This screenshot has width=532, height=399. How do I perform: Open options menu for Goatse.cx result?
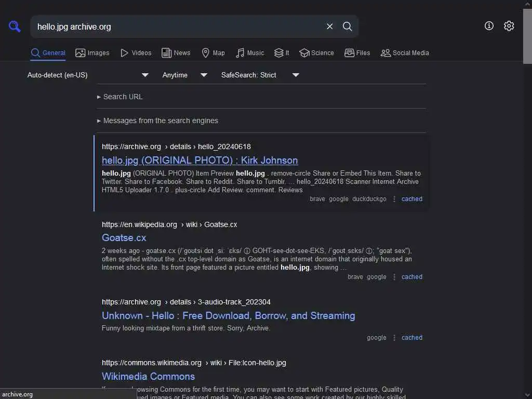click(x=394, y=277)
